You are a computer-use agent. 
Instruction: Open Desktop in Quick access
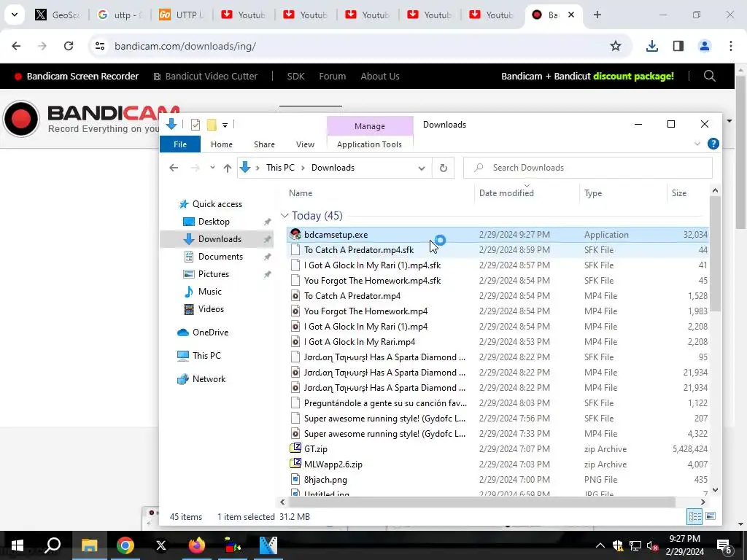(214, 222)
